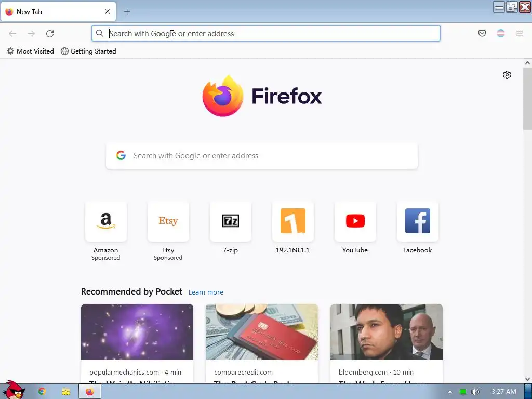Click page scrollbar down arrow

click(527, 379)
